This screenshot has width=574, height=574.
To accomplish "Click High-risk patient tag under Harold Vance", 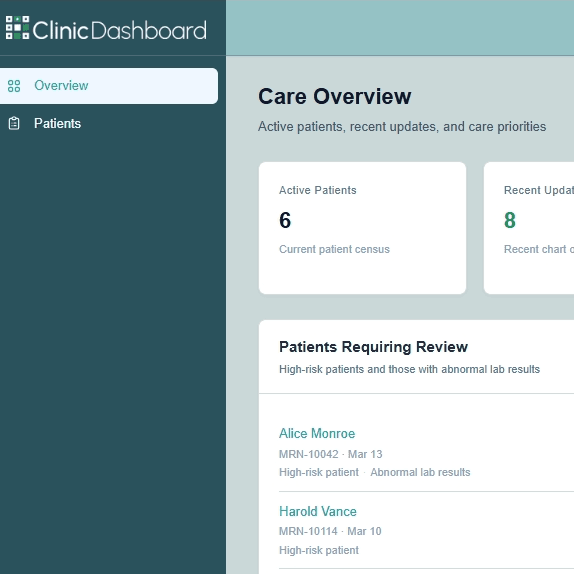I will [319, 550].
